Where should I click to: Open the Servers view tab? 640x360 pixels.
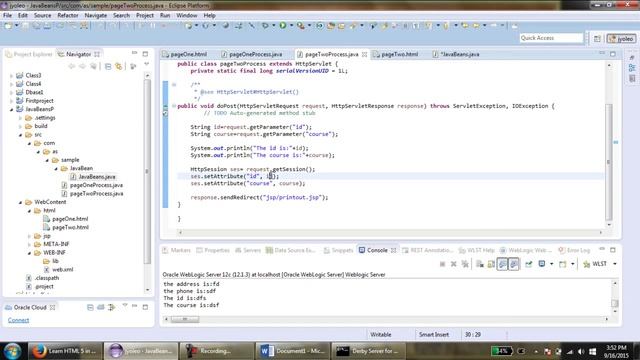coord(248,250)
